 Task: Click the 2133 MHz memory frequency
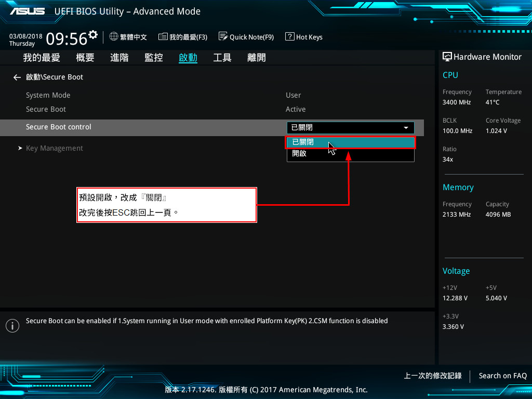[456, 215]
